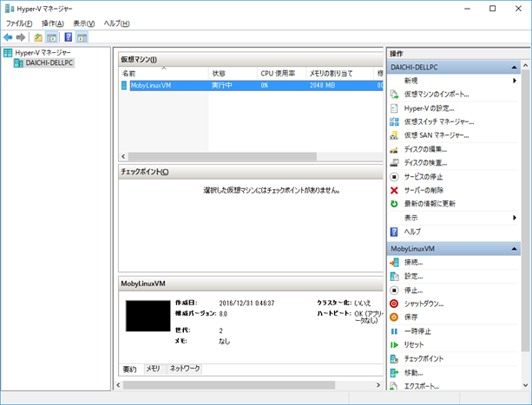Screen dimensions: 532x405
Task: Open the ファイル menu
Action: 19,23
